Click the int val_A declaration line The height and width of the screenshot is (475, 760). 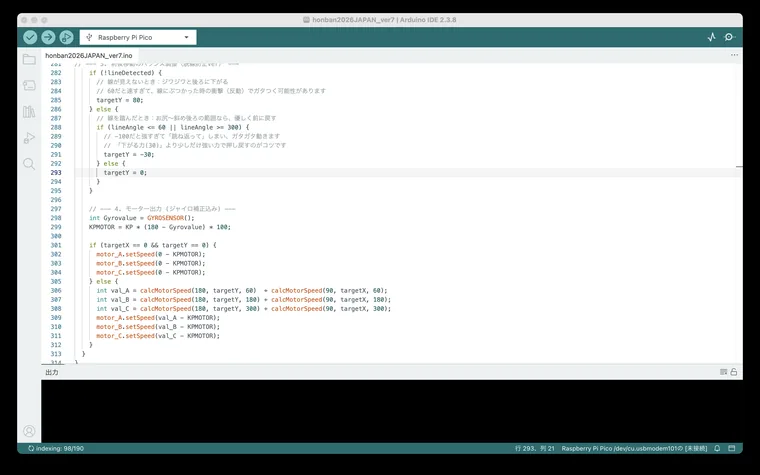(242, 291)
